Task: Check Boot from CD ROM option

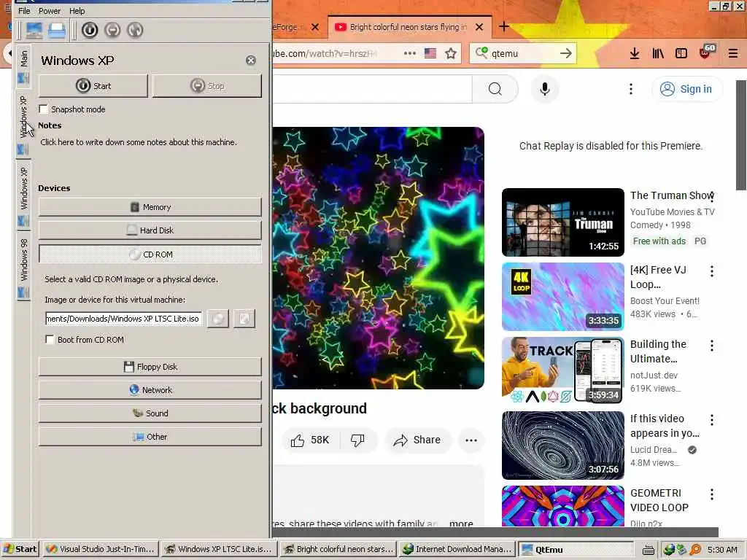Action: pos(50,339)
